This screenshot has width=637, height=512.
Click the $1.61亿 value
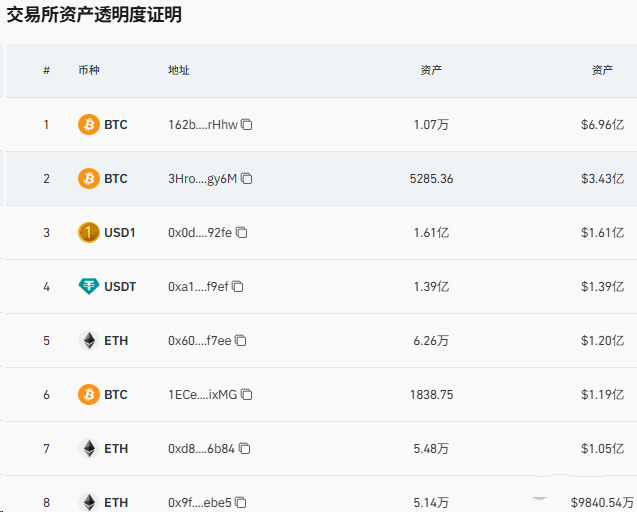click(x=602, y=232)
